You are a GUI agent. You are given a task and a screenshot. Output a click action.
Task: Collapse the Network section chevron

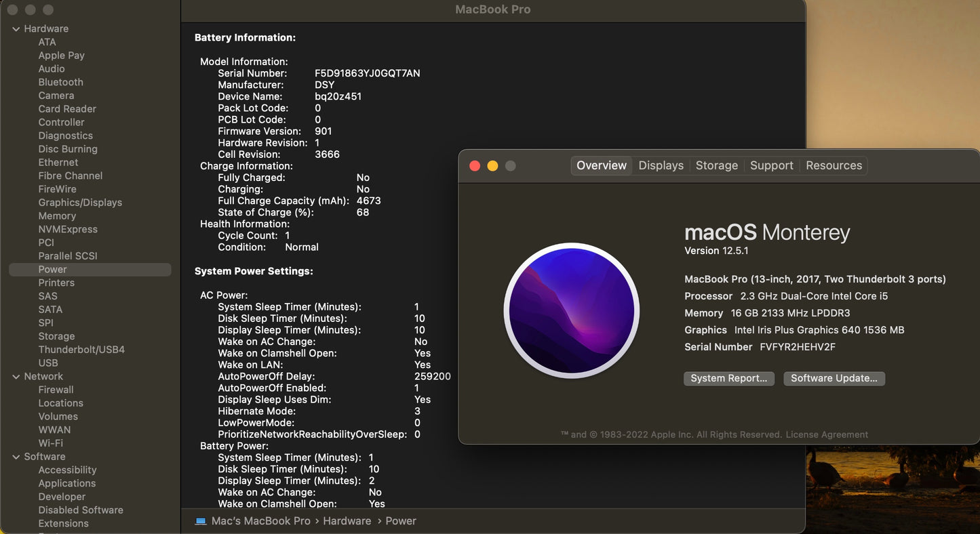coord(16,377)
